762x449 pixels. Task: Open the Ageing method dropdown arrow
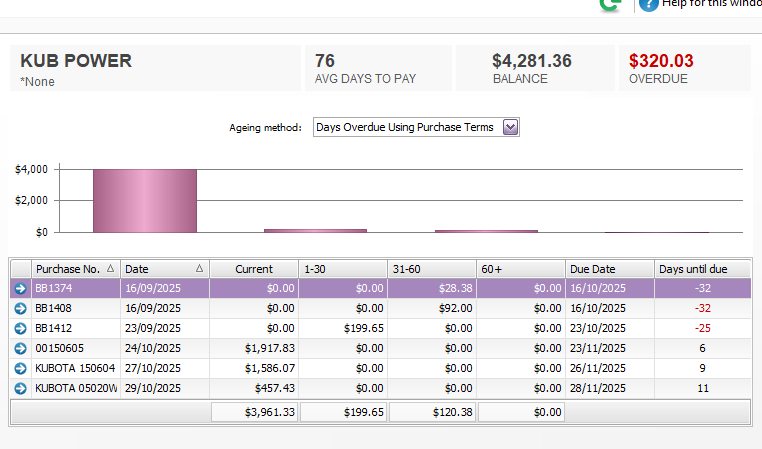510,127
